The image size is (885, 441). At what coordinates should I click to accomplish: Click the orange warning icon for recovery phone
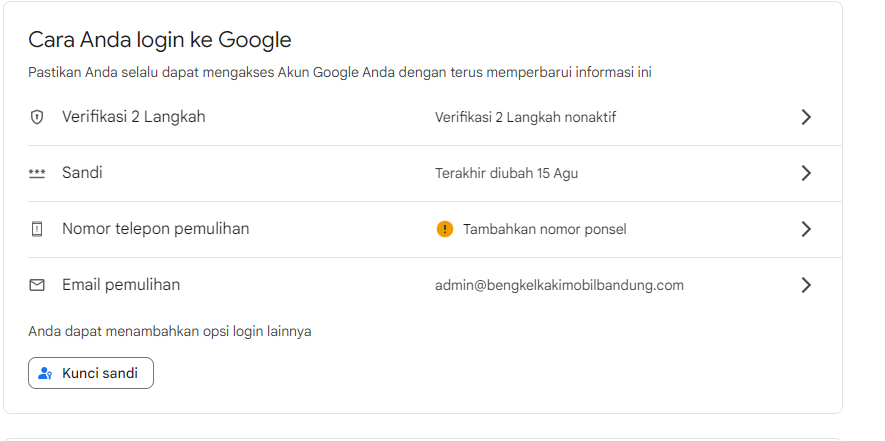coord(445,229)
